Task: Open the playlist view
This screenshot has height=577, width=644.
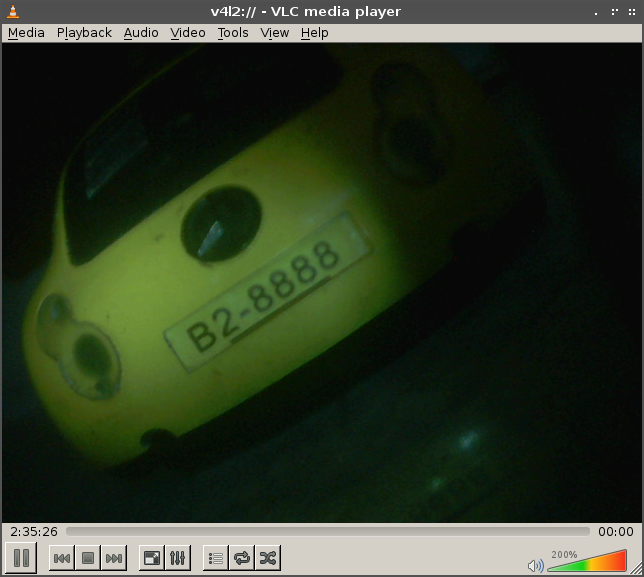Action: coord(216,558)
